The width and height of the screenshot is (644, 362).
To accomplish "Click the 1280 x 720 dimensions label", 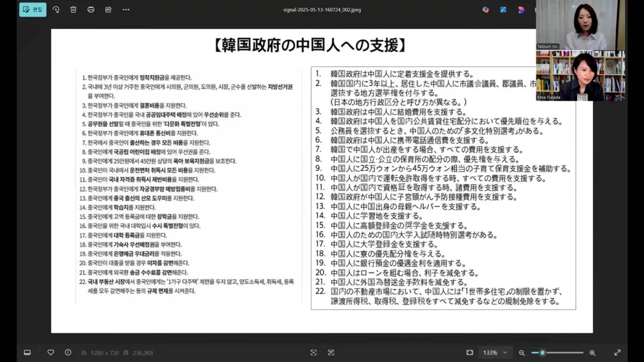I will click(x=105, y=353).
